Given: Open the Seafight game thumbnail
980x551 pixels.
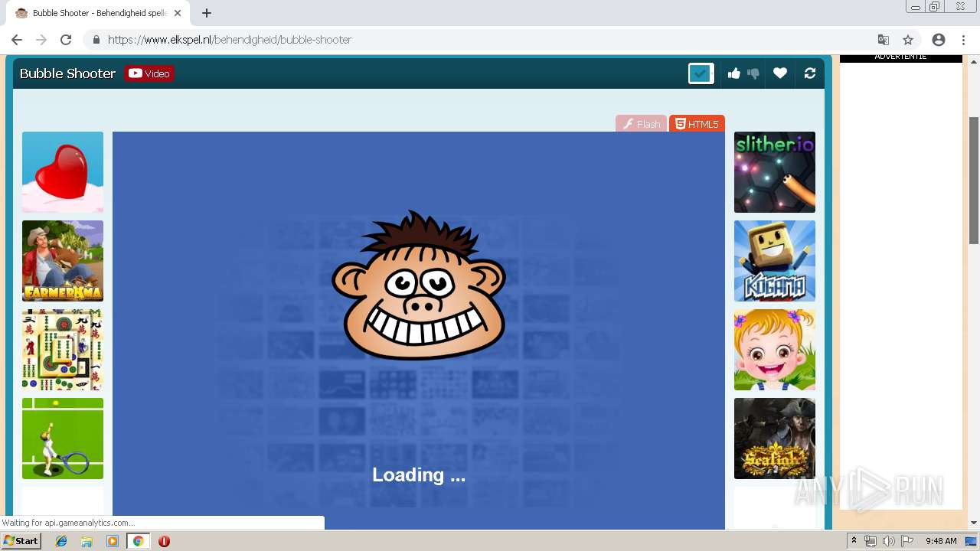Looking at the screenshot, I should coord(775,439).
